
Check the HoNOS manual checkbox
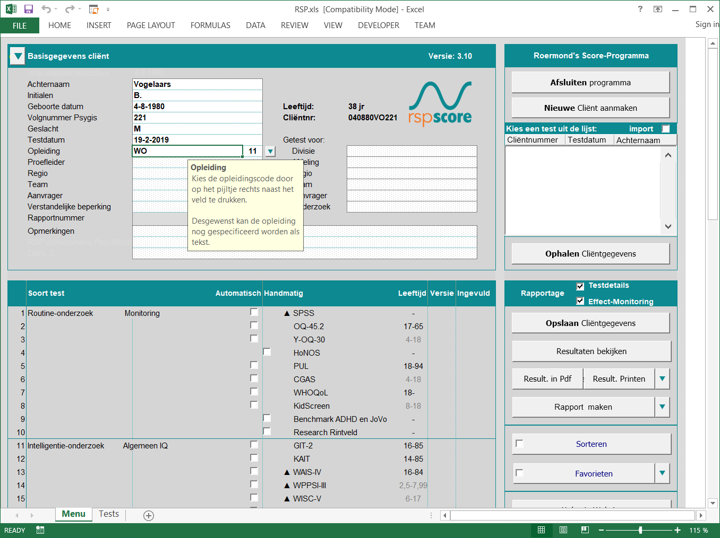point(267,352)
